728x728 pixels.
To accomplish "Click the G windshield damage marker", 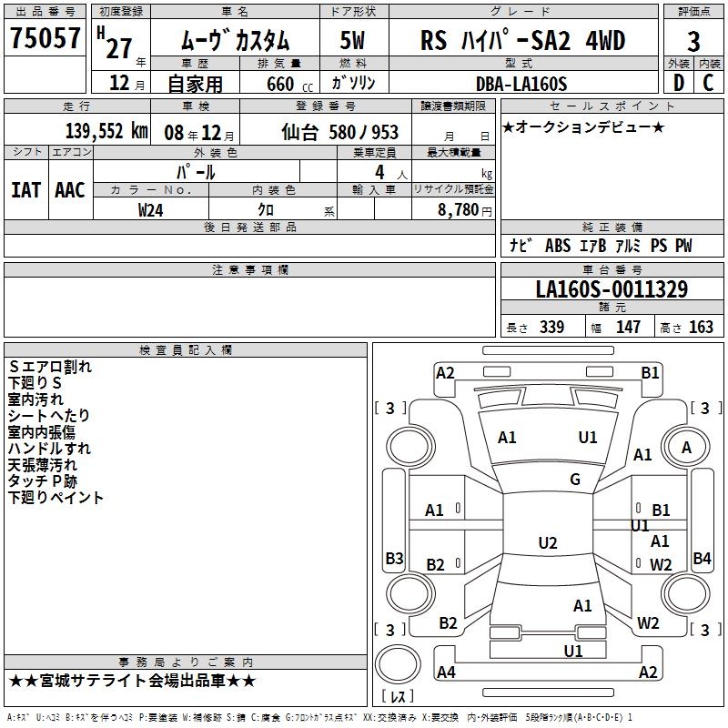I will click(574, 480).
